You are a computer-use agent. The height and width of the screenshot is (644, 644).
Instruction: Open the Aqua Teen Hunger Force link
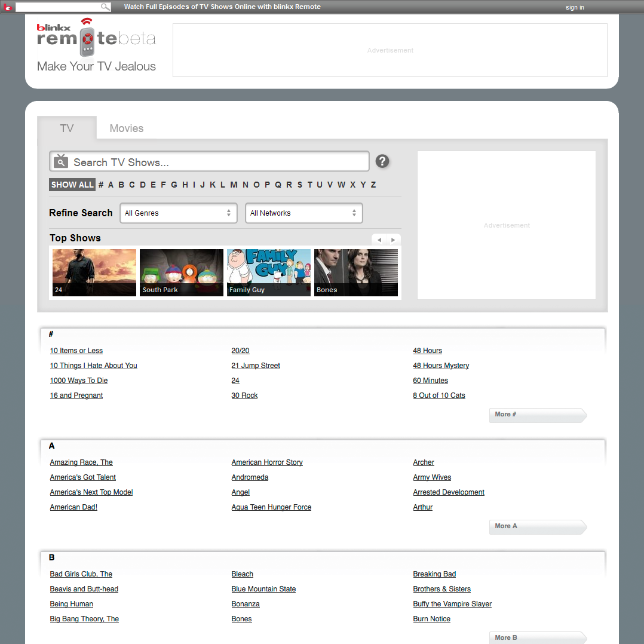(271, 507)
